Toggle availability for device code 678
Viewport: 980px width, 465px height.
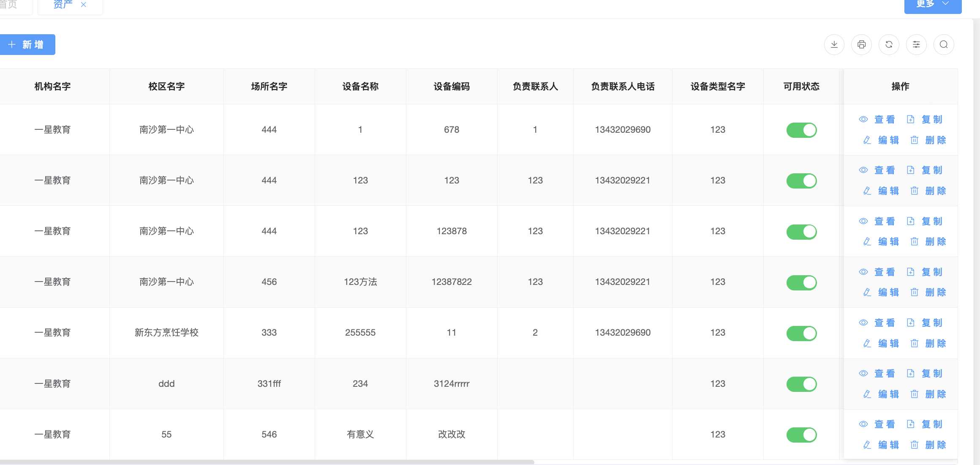[x=801, y=130]
